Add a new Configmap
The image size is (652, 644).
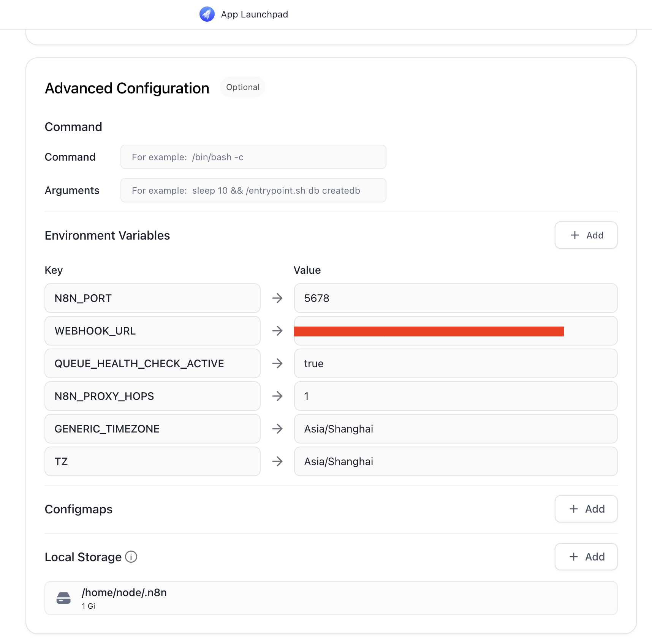pos(586,509)
